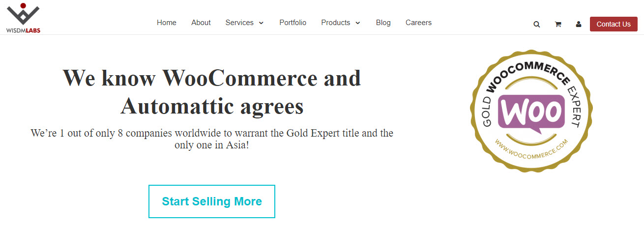Open the search icon in header
The width and height of the screenshot is (644, 228).
(x=536, y=24)
